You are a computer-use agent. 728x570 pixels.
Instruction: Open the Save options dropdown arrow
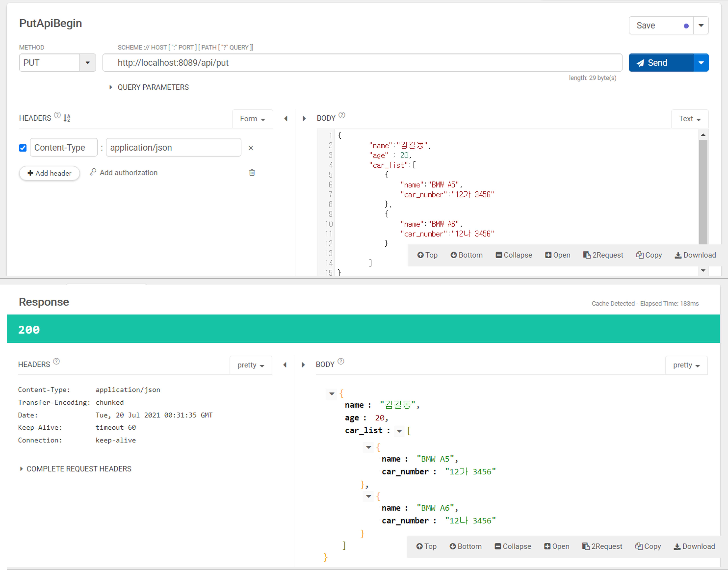point(701,25)
